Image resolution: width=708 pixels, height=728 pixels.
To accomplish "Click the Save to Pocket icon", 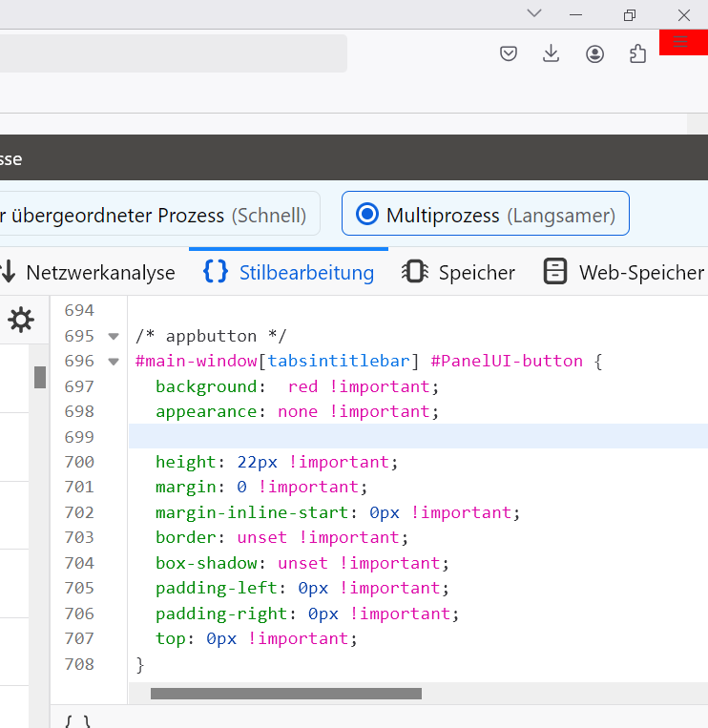I will click(509, 53).
